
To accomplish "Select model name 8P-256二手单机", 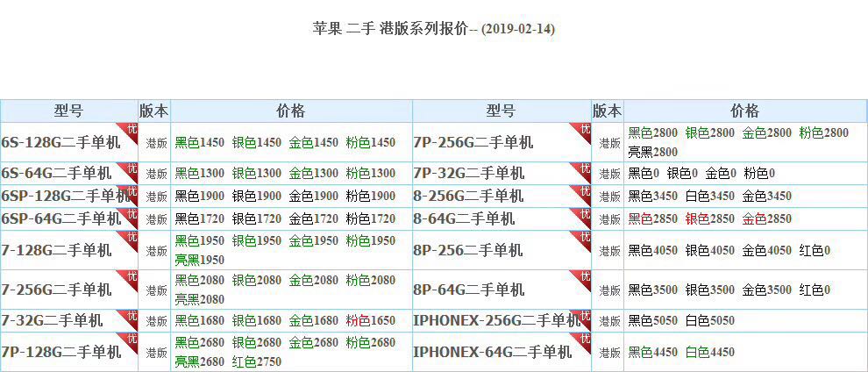I will click(x=468, y=250).
